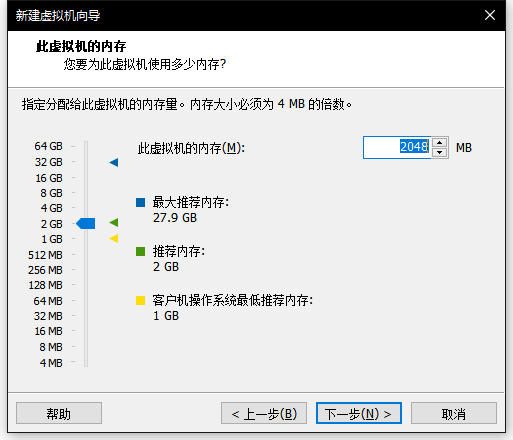The image size is (513, 440).
Task: Click the 4 GB slider label
Action: pyautogui.click(x=51, y=208)
